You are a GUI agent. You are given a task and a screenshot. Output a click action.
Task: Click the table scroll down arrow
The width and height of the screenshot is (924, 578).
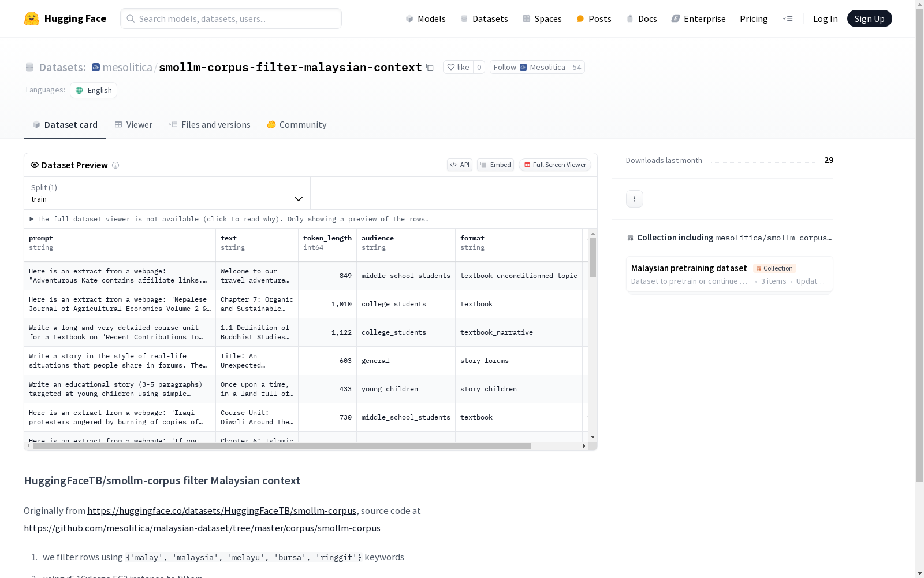[593, 437]
